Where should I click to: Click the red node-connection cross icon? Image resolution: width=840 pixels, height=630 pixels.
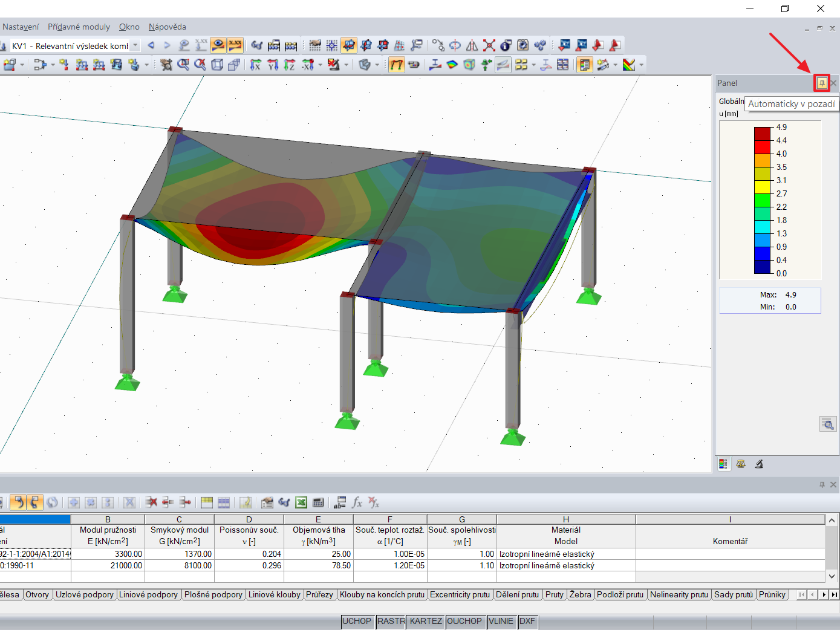tap(489, 45)
